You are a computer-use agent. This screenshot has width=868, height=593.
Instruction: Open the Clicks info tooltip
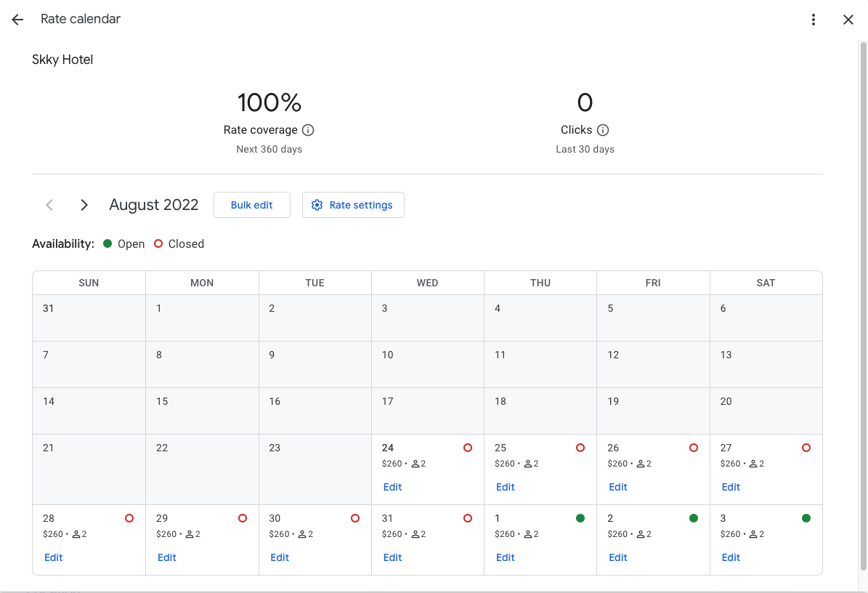pyautogui.click(x=604, y=130)
